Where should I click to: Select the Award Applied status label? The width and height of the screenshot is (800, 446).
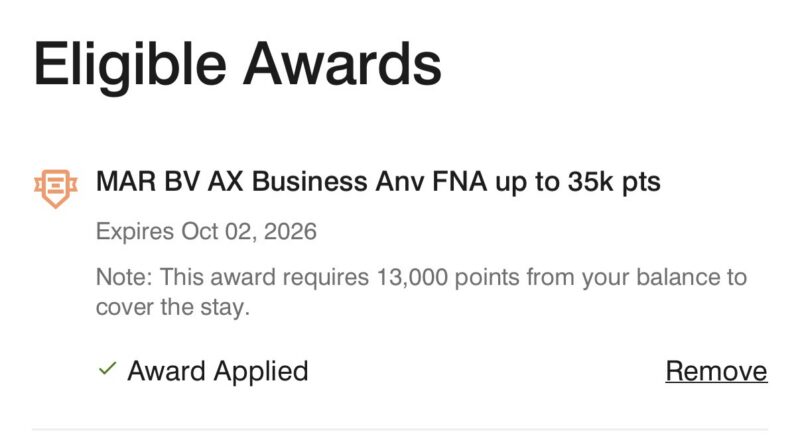tap(217, 371)
